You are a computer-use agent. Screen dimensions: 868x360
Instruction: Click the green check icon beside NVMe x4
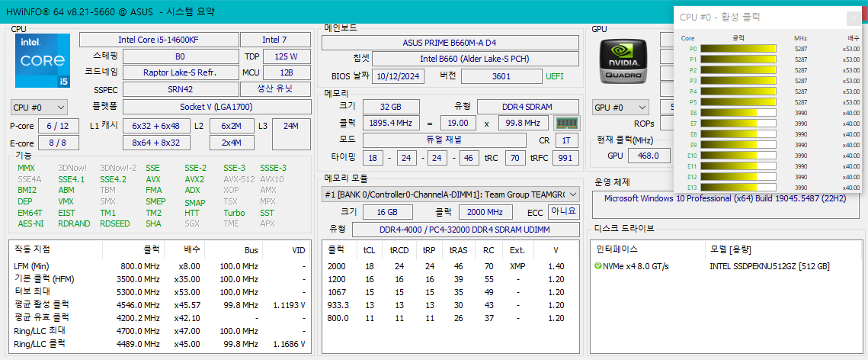(x=598, y=266)
